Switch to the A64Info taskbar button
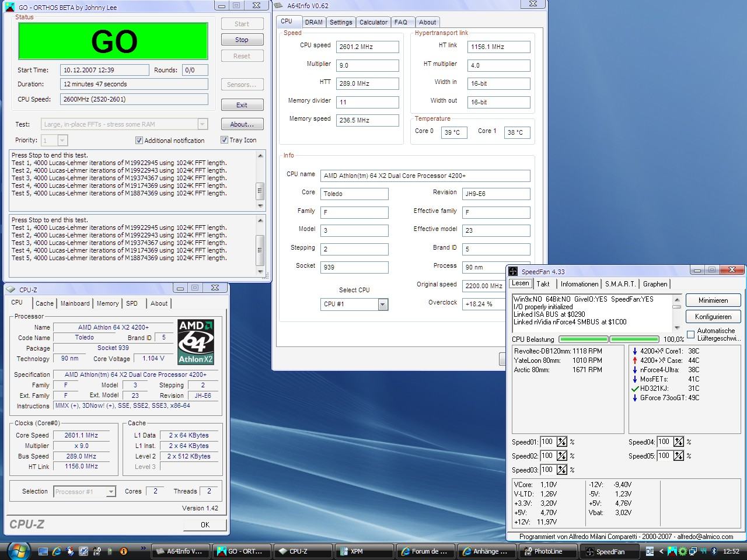 180,551
